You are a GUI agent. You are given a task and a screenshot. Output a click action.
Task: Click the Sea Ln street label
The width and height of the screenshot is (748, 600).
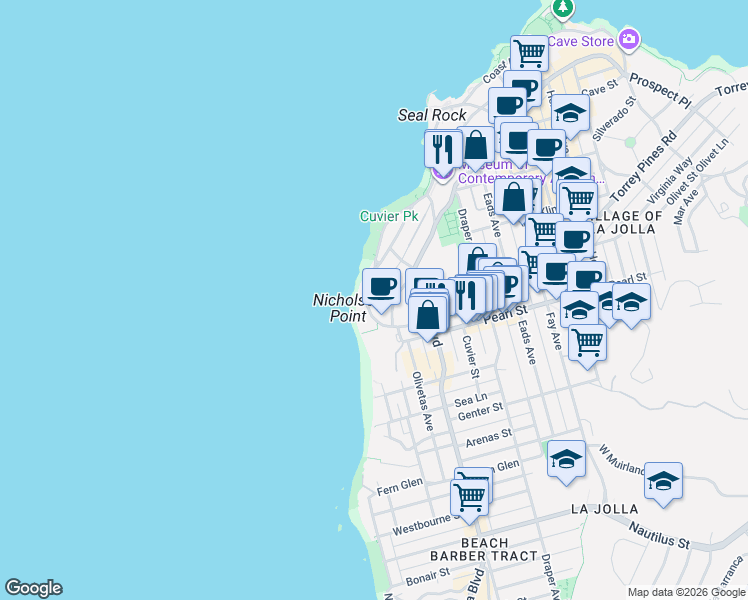tap(471, 400)
